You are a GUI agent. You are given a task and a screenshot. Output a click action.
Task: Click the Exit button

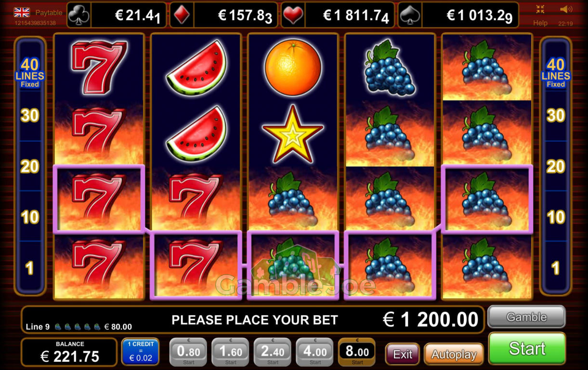pyautogui.click(x=403, y=355)
